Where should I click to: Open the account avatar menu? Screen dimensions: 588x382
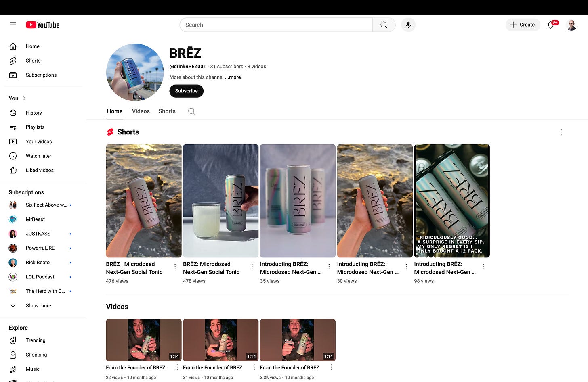pos(571,25)
